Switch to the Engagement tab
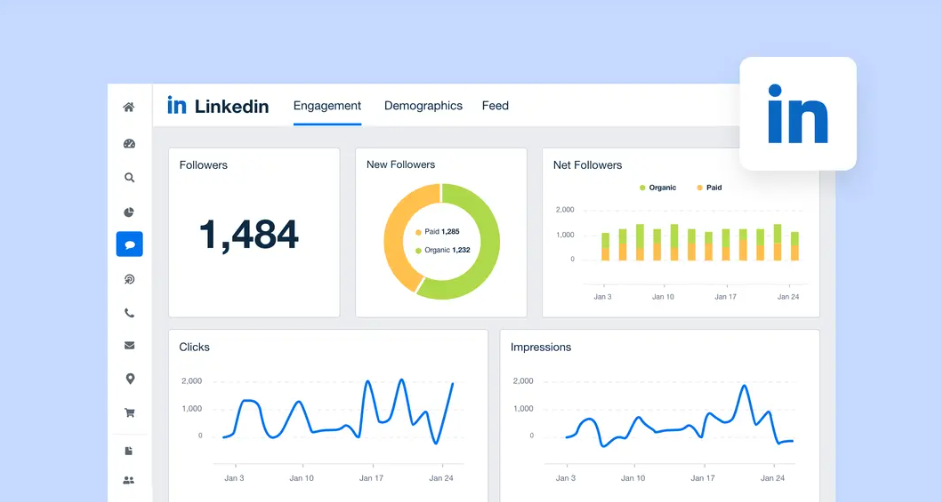The height and width of the screenshot is (502, 941). coord(327,106)
